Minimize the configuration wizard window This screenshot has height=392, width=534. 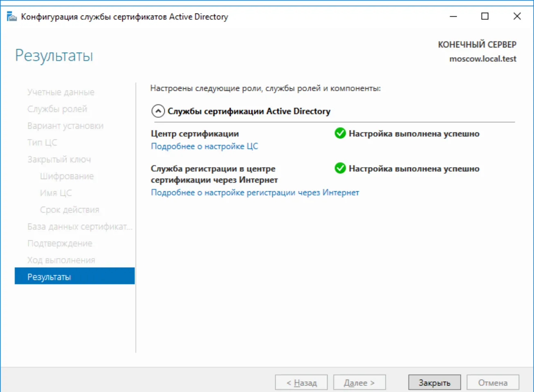pyautogui.click(x=453, y=16)
